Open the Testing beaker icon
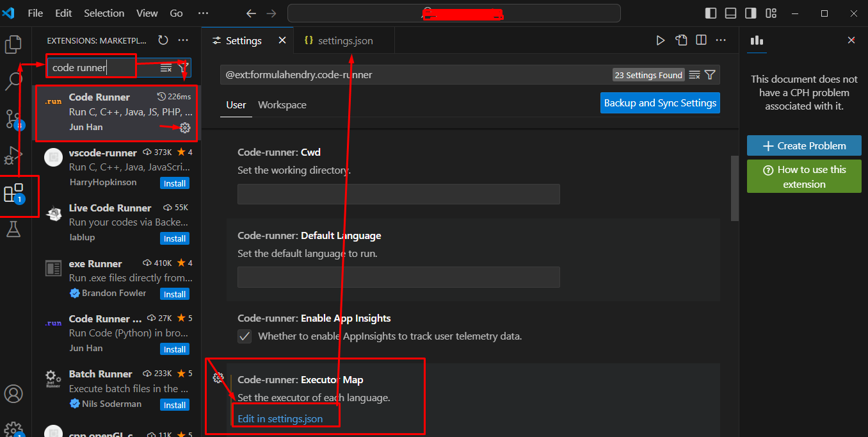 point(14,229)
